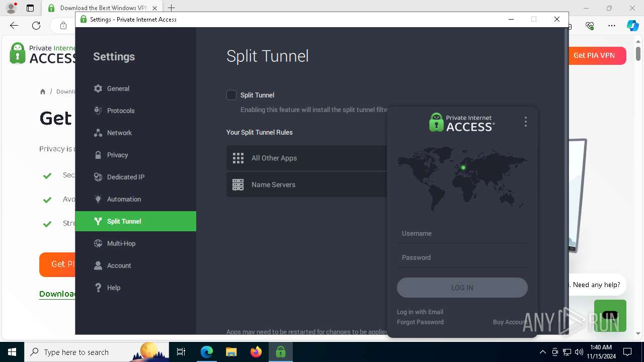Click the Split Tunnel fork icon
644x362 pixels.
pos(98,221)
